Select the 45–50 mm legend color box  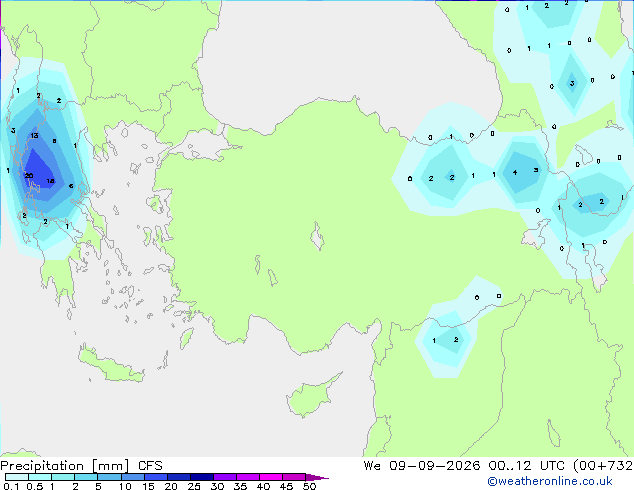point(294,477)
